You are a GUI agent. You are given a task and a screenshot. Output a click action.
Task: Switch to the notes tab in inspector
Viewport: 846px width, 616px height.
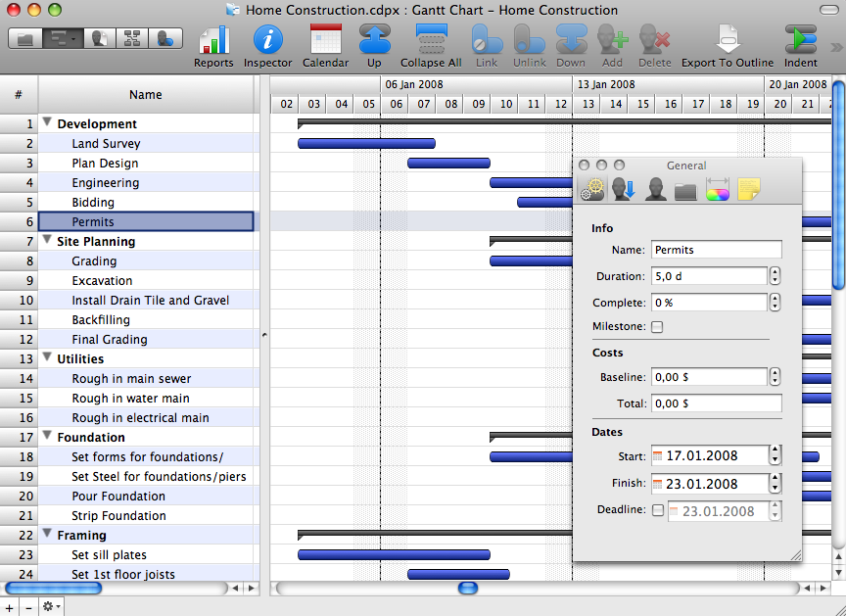(x=748, y=189)
